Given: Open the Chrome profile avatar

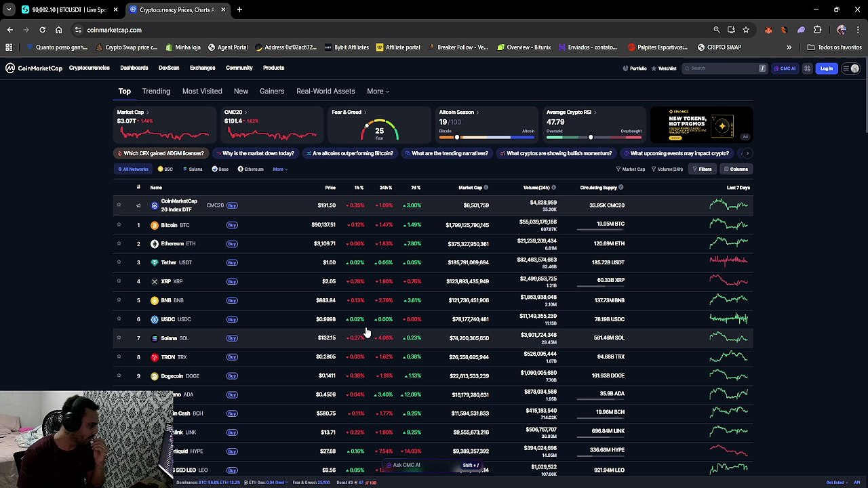Looking at the screenshot, I should point(842,30).
